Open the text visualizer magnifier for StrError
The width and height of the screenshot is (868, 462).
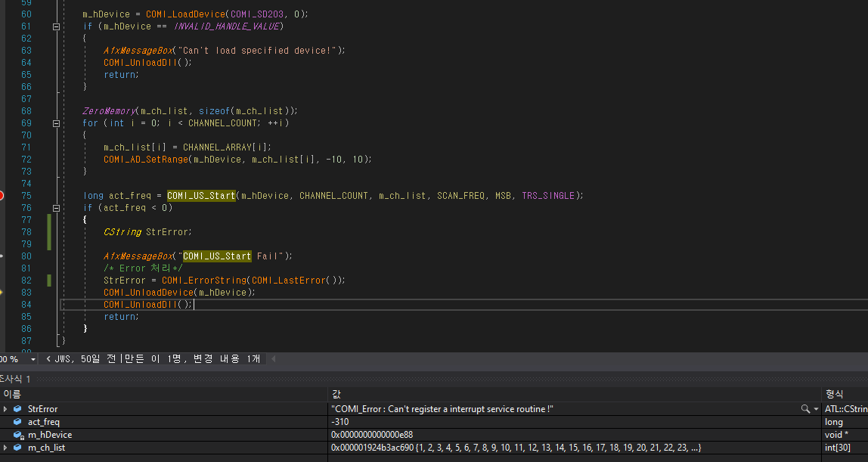tap(805, 409)
